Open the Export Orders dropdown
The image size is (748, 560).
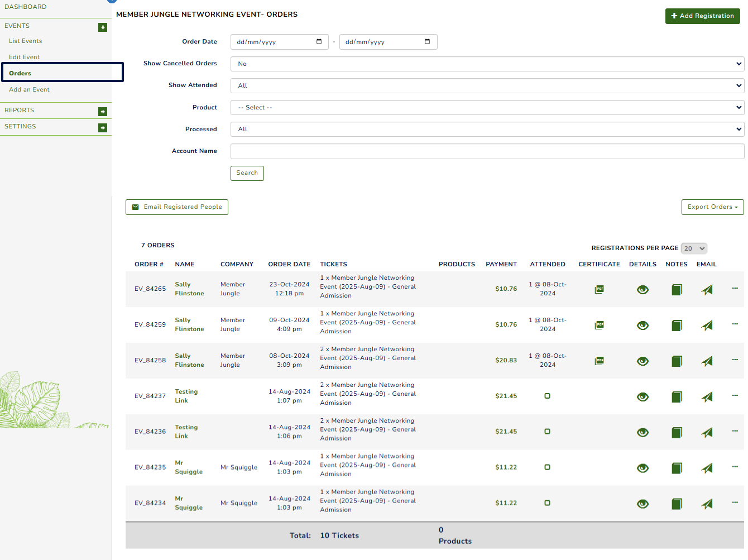[x=712, y=207]
